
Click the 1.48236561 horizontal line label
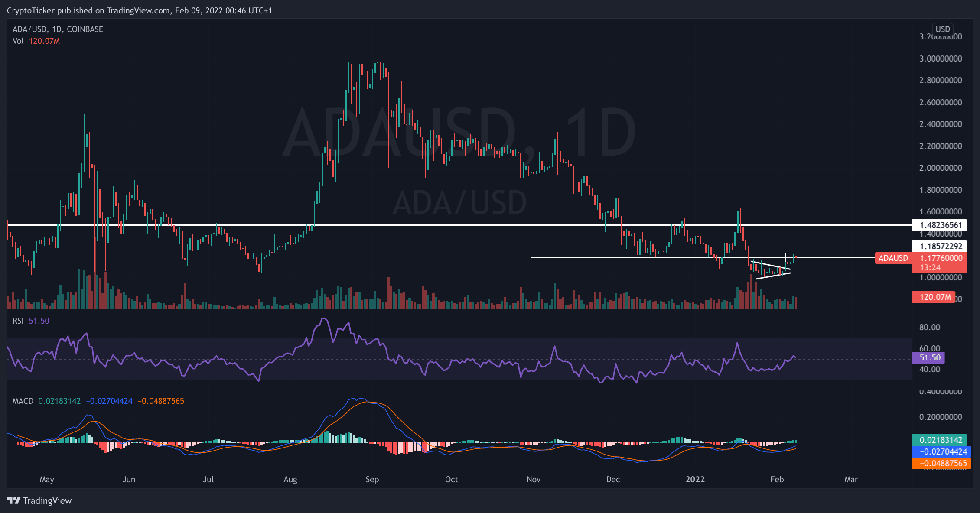pos(940,225)
